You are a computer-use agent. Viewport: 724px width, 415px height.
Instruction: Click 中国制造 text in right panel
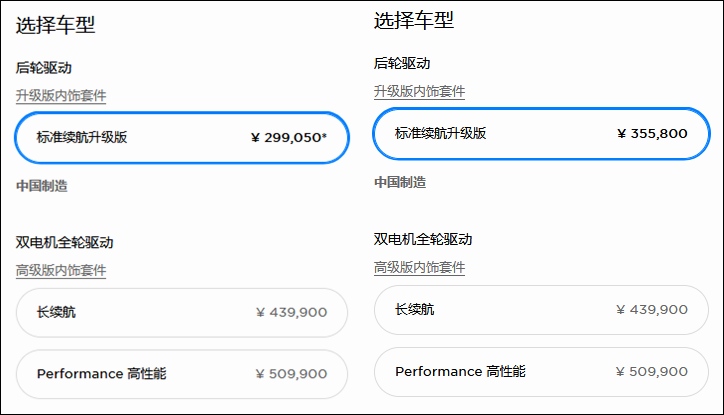tap(400, 182)
